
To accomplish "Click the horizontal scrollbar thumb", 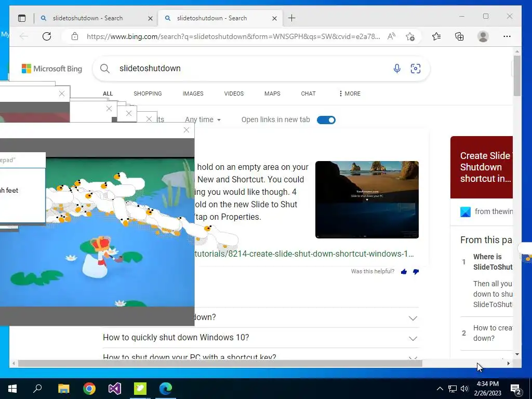I will 220,363.
